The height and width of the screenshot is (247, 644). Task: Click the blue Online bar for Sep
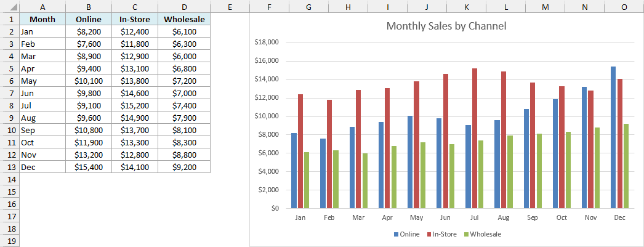click(526, 159)
